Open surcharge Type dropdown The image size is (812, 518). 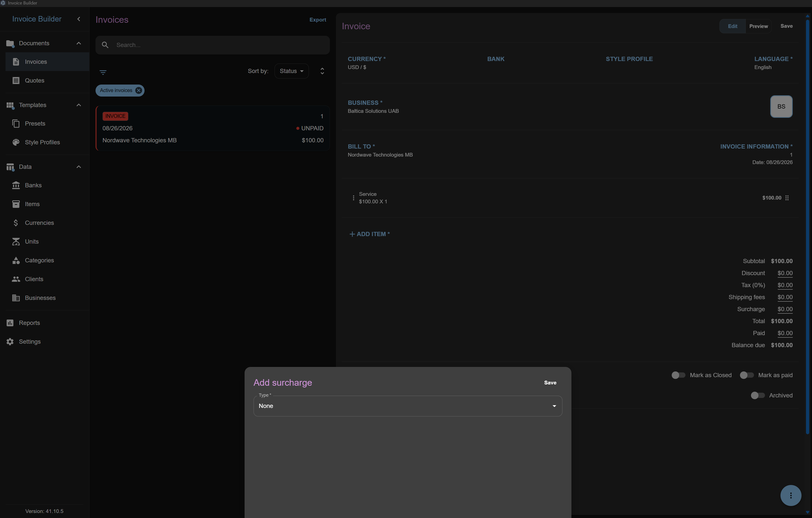408,406
